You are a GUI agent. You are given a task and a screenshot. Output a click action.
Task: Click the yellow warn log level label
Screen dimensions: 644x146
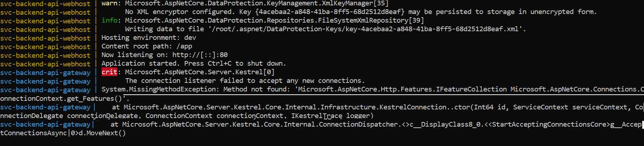109,3
